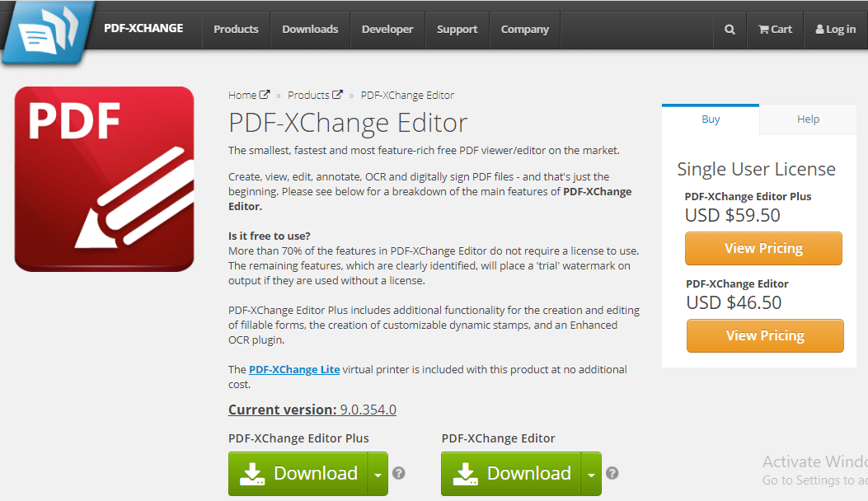
Task: Open the PDF-XChange Lite link
Action: pos(293,369)
